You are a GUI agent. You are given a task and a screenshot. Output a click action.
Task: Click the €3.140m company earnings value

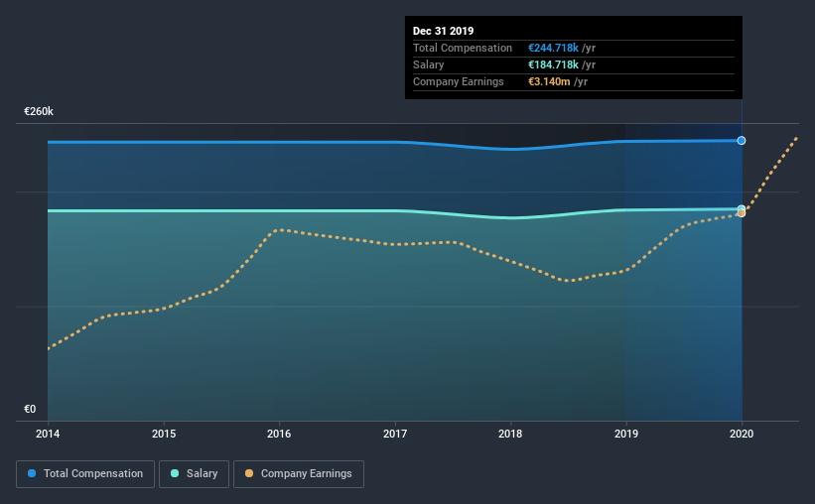pyautogui.click(x=549, y=81)
